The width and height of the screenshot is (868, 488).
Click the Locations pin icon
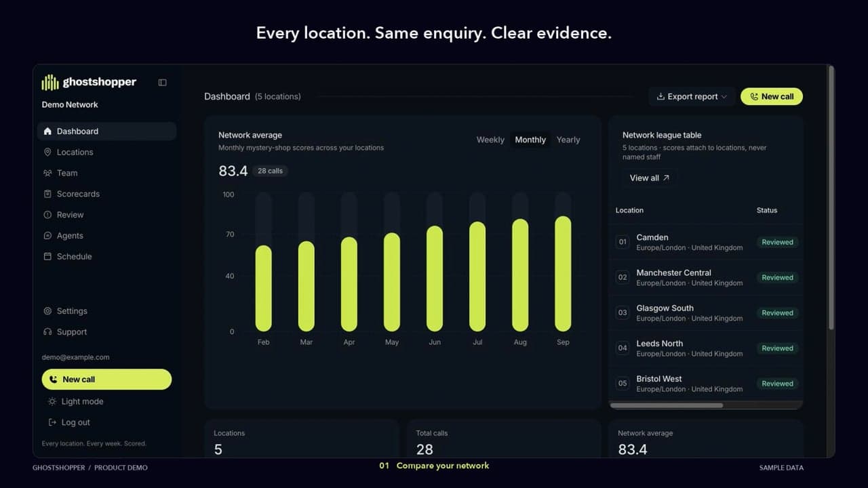click(47, 152)
